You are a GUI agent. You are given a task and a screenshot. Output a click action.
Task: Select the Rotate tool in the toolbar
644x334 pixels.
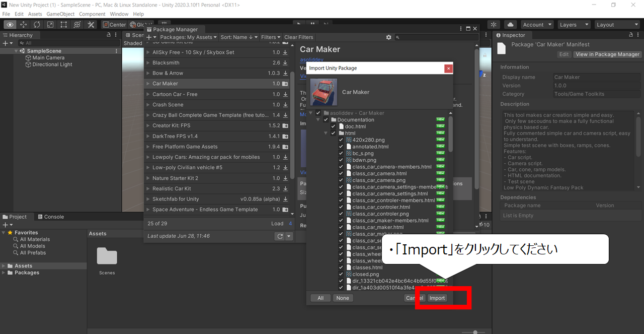(37, 25)
